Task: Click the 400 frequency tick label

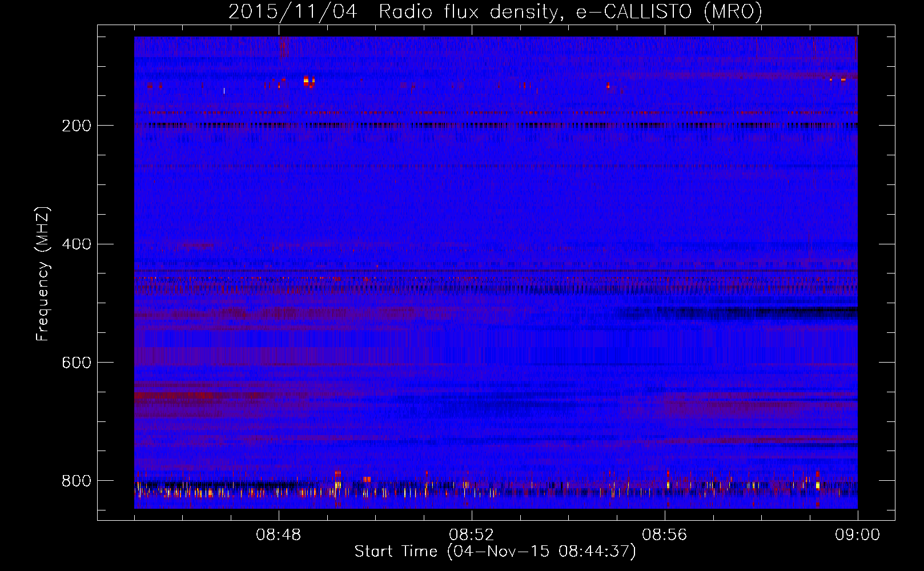Action: [x=77, y=244]
